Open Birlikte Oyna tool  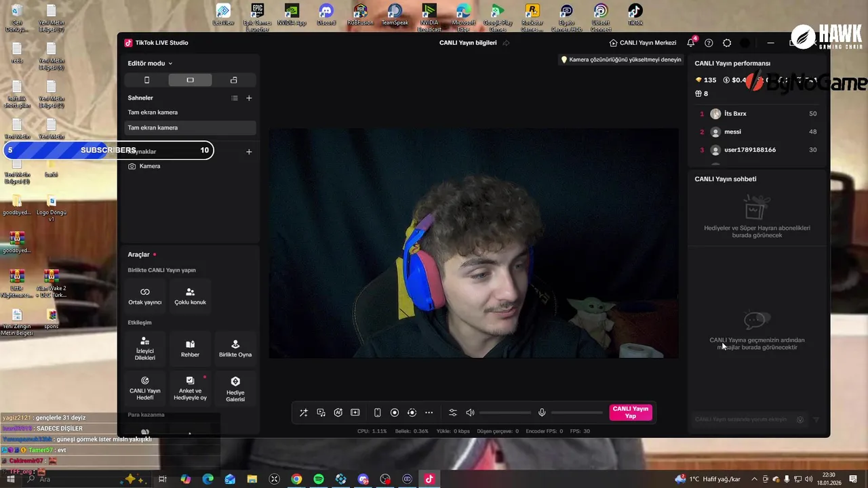click(235, 348)
